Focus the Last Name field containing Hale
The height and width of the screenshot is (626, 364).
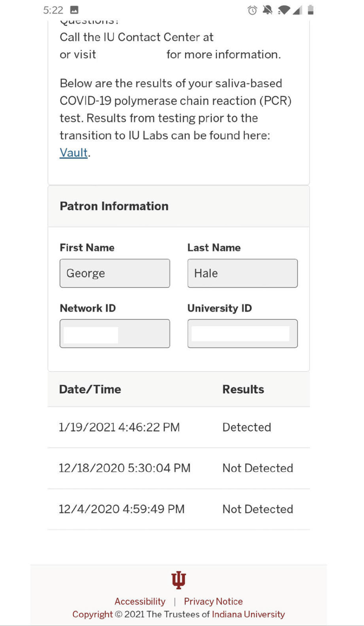(x=242, y=273)
